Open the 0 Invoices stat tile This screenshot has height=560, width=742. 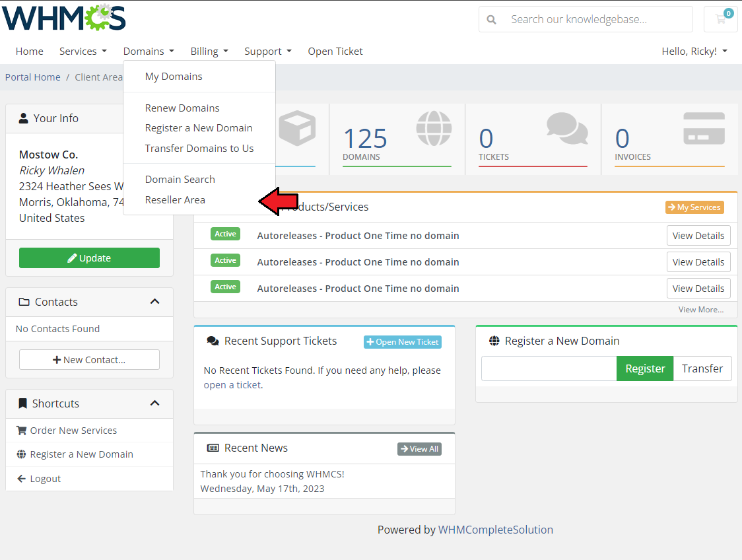coord(669,139)
